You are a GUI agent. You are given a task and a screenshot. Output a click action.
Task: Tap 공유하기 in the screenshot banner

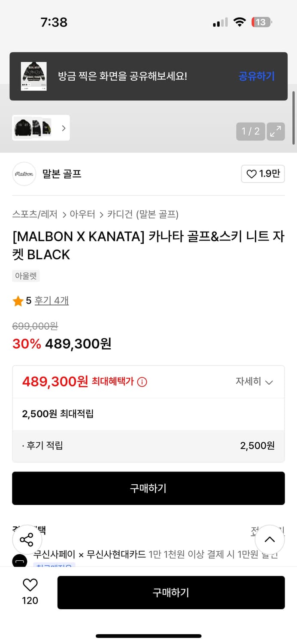click(x=256, y=76)
